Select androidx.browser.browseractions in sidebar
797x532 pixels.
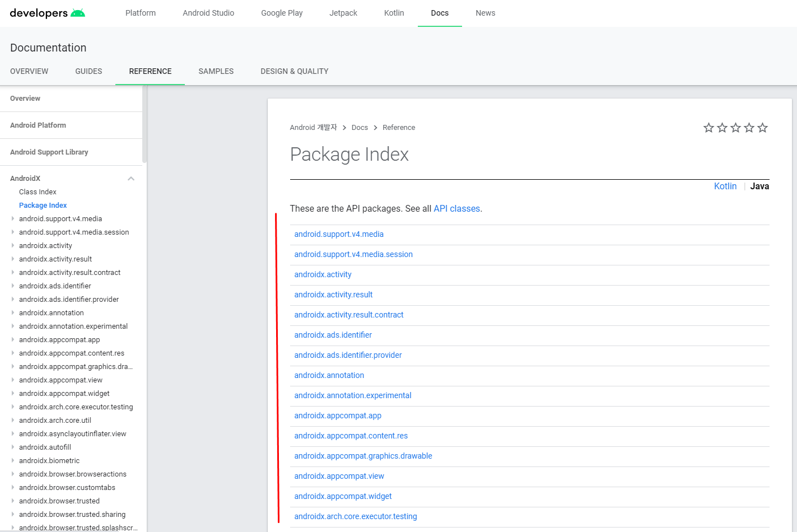coord(73,474)
